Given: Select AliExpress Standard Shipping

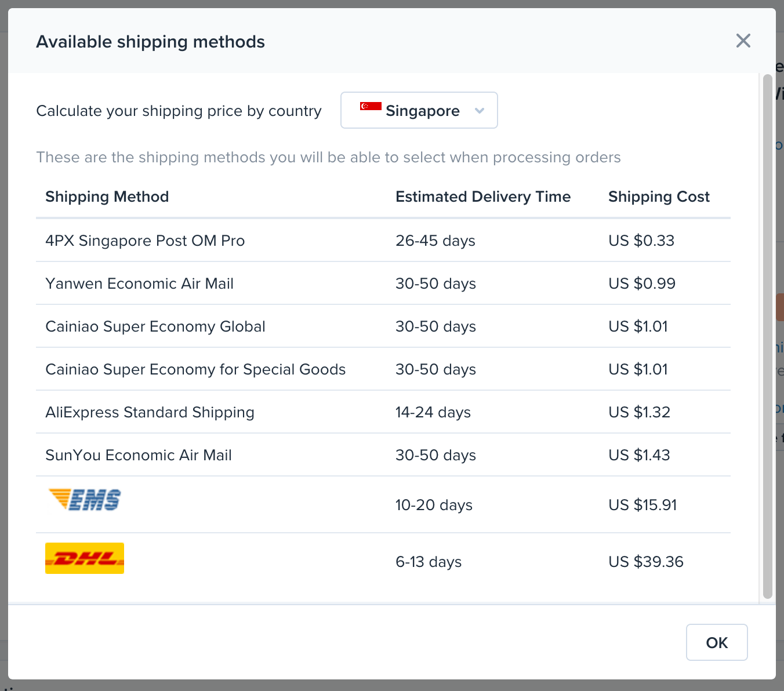Looking at the screenshot, I should click(150, 412).
